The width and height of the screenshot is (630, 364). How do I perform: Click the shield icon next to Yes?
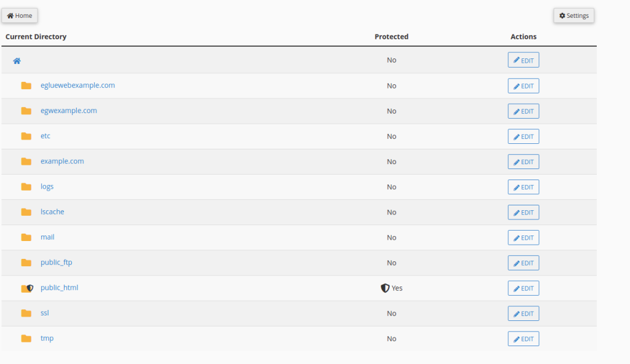[385, 288]
